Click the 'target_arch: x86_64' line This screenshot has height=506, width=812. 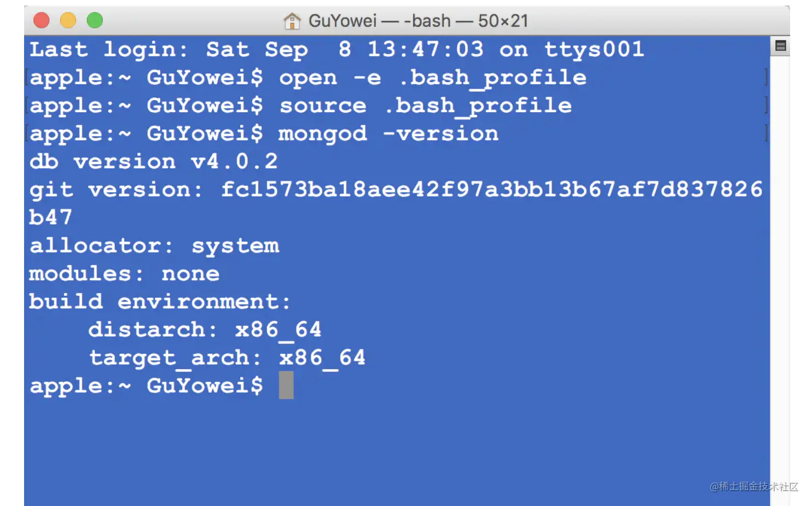pos(227,358)
